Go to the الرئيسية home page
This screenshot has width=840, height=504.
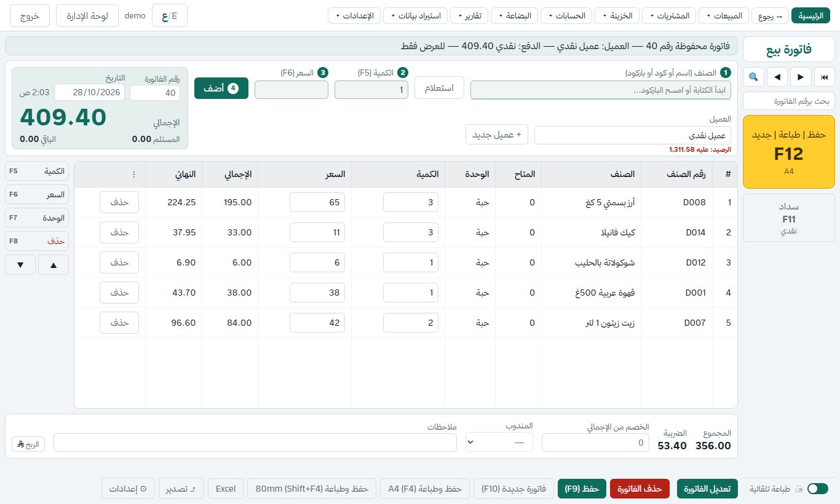click(x=810, y=15)
